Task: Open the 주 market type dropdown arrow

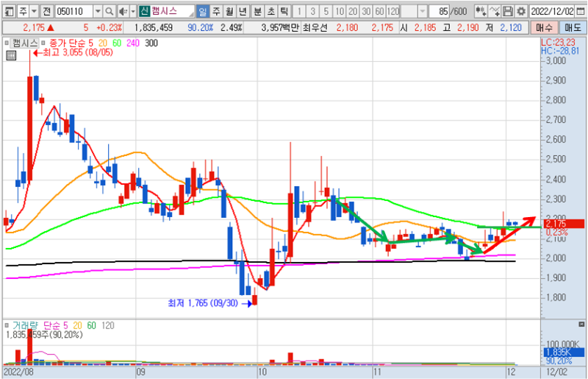Action: (34, 12)
